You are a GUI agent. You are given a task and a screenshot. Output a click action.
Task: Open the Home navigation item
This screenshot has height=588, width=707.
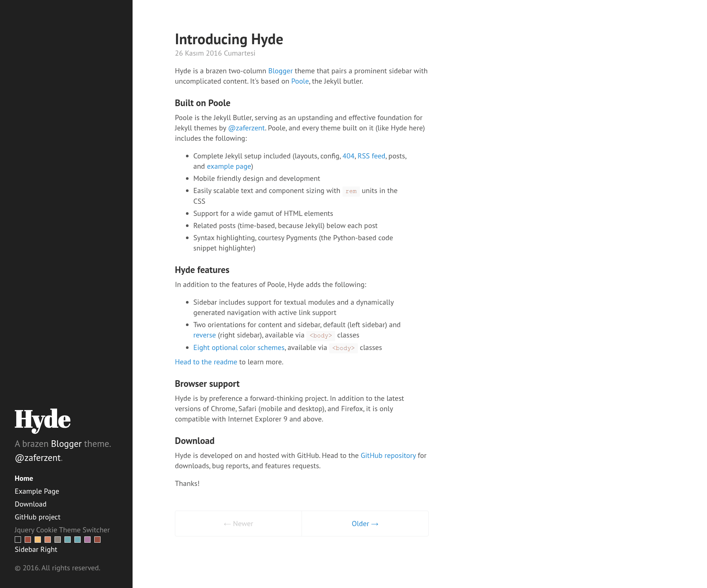[x=24, y=478]
